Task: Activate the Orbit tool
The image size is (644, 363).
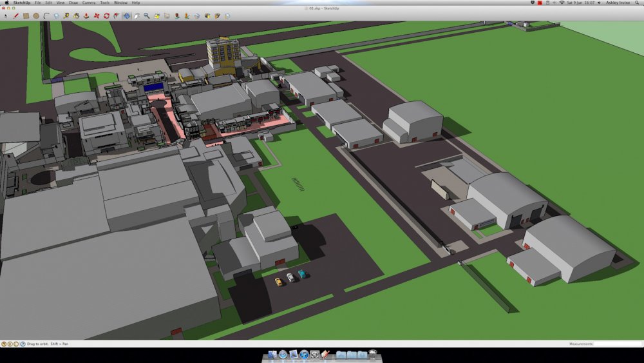Action: (x=126, y=16)
